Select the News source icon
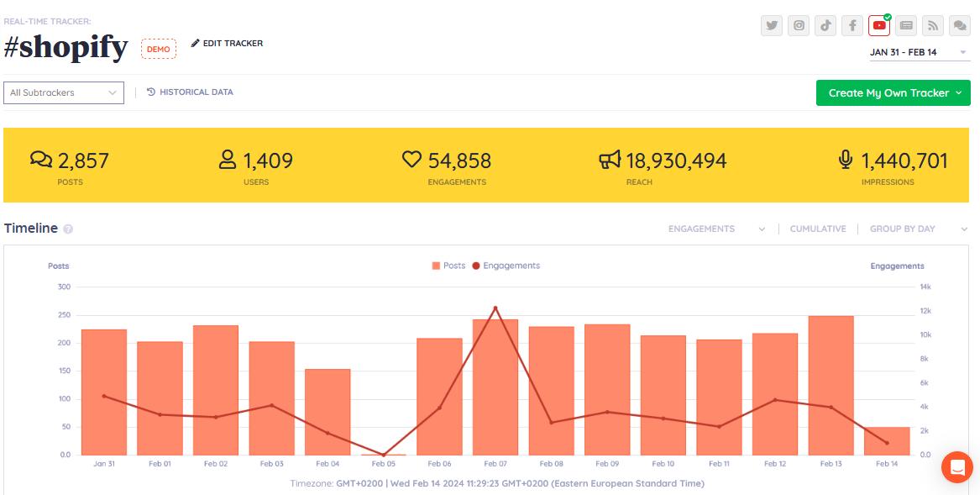Viewport: 980px width, 495px height. [906, 26]
